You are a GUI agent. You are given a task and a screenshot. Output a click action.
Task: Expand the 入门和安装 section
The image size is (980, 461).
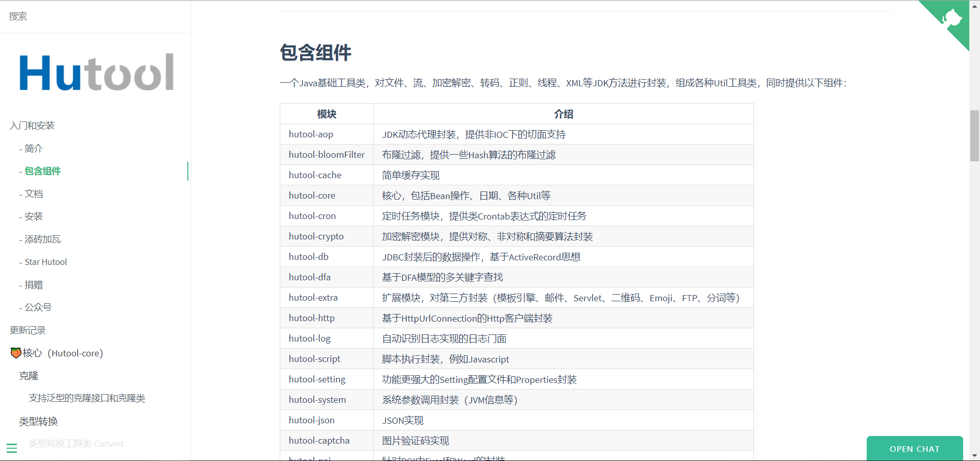[x=32, y=125]
